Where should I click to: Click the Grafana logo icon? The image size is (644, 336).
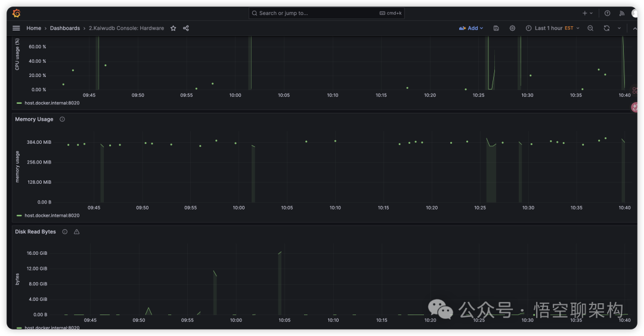(17, 13)
